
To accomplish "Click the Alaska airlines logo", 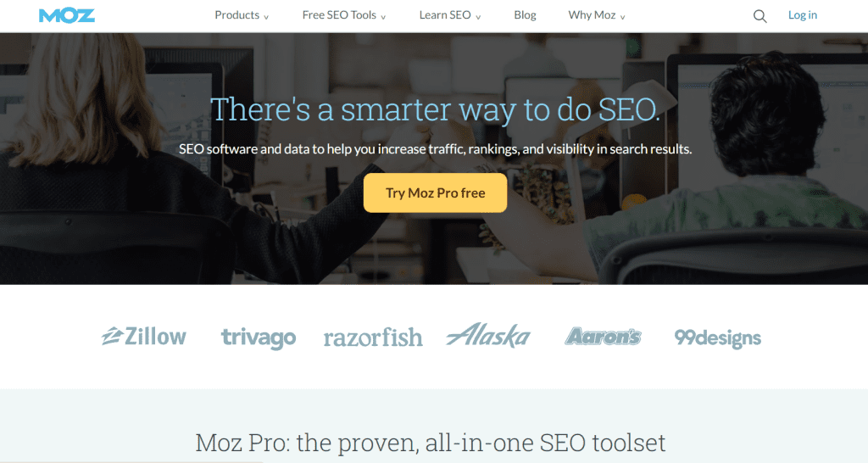I will (488, 335).
